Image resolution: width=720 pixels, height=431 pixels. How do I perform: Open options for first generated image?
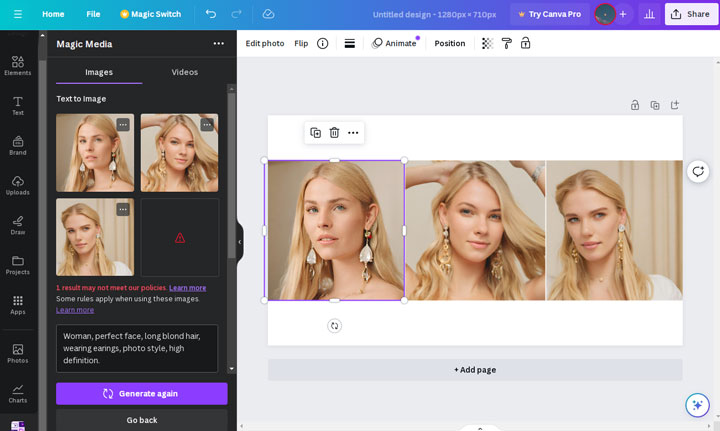(x=123, y=124)
